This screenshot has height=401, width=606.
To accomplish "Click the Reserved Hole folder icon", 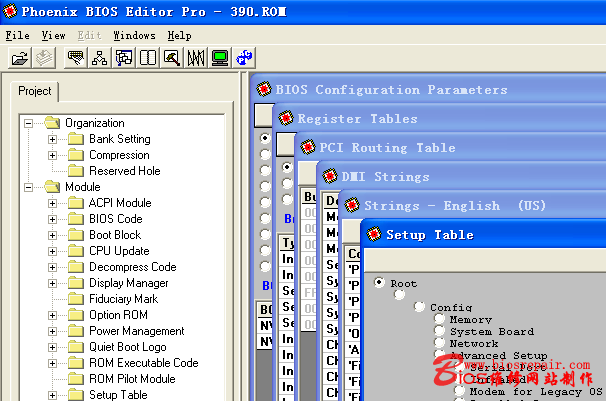I will click(x=76, y=171).
